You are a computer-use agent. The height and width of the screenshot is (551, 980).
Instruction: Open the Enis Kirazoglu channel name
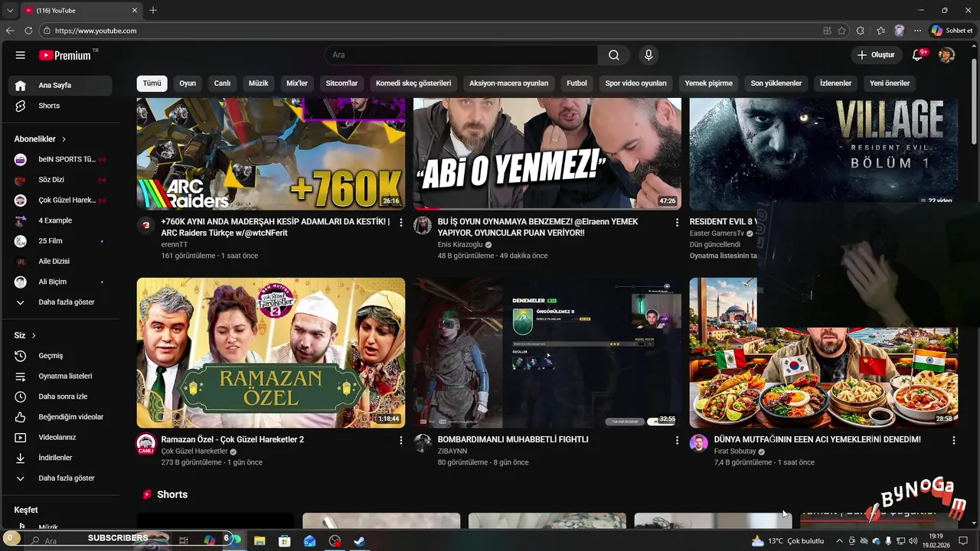(x=460, y=245)
